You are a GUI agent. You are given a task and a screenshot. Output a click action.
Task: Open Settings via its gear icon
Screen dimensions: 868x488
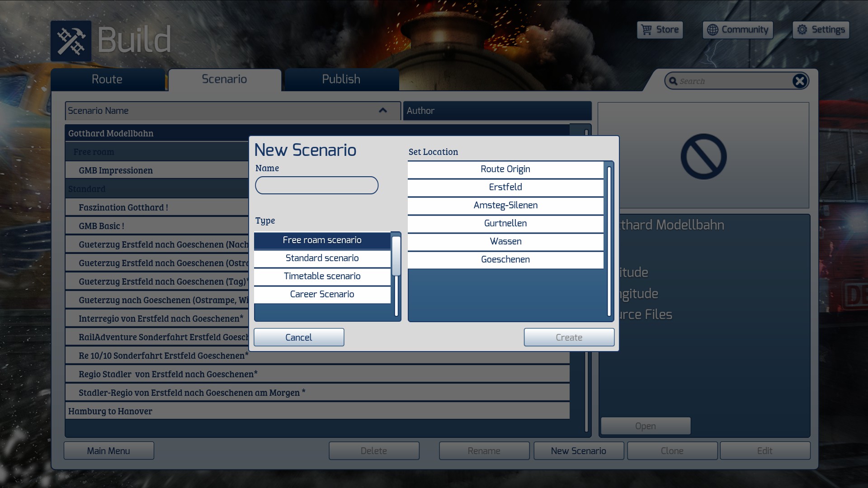pos(802,30)
